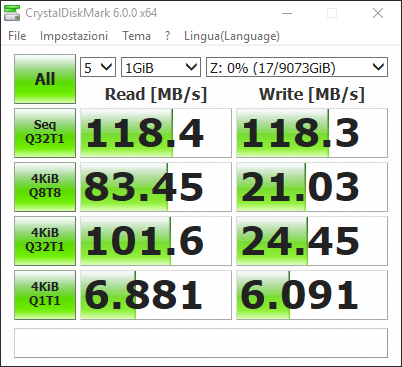This screenshot has height=367, width=402.
Task: Click the Seq read result 118.4
Action: (x=156, y=133)
